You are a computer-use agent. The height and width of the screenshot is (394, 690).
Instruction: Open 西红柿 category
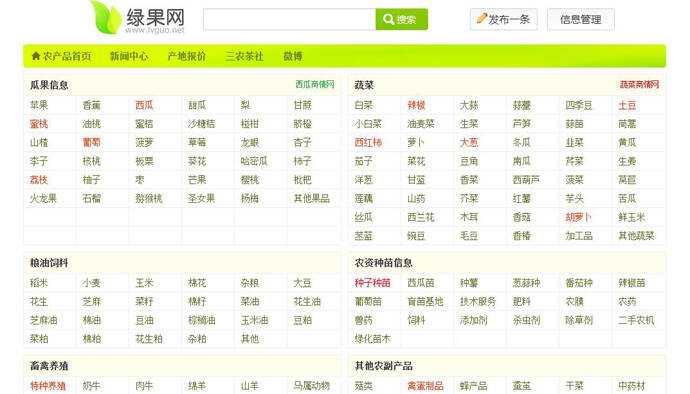(368, 143)
